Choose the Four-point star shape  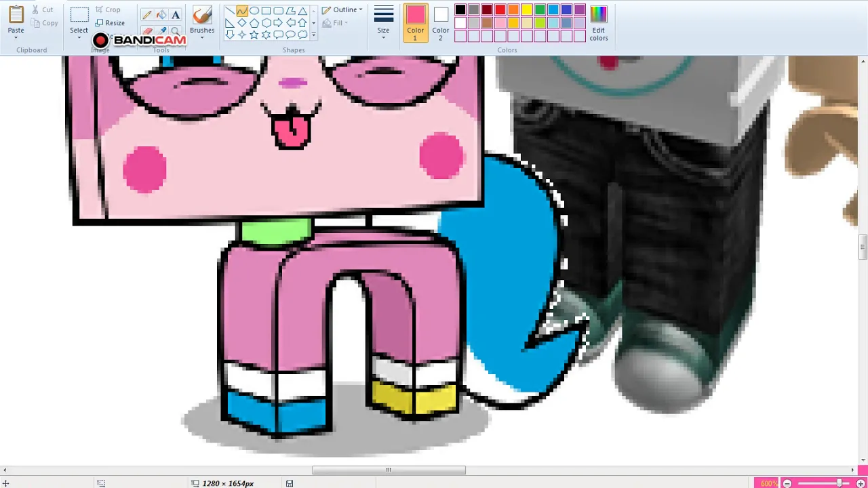[242, 35]
